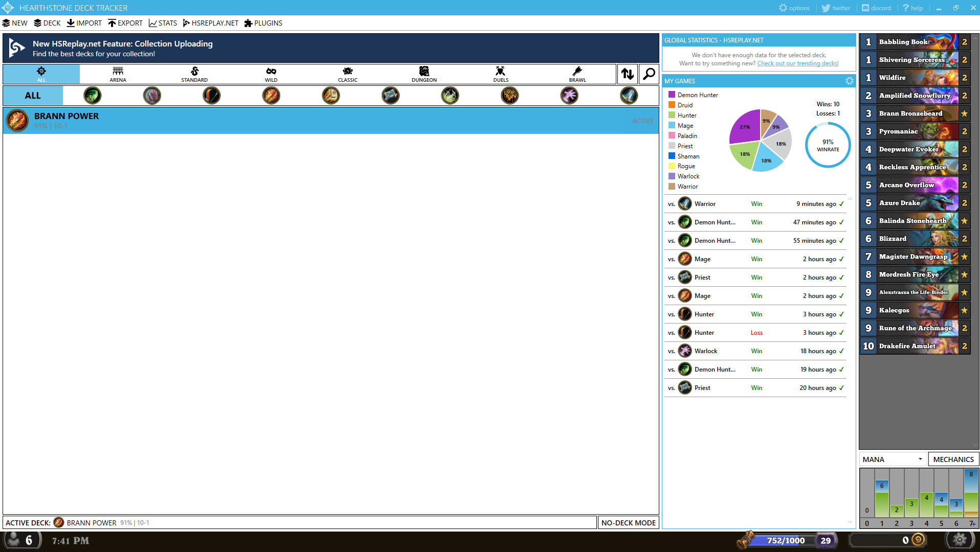
Task: Open the NEW deck menu
Action: coord(15,23)
